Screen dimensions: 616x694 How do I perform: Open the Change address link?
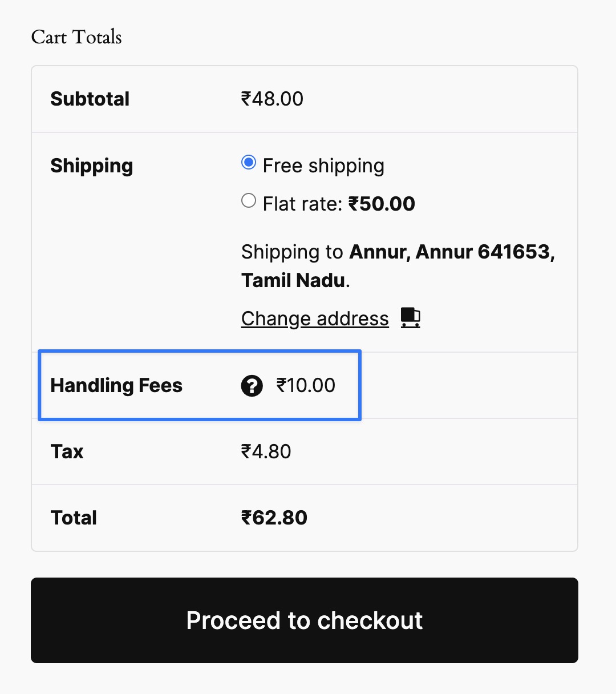pyautogui.click(x=315, y=318)
